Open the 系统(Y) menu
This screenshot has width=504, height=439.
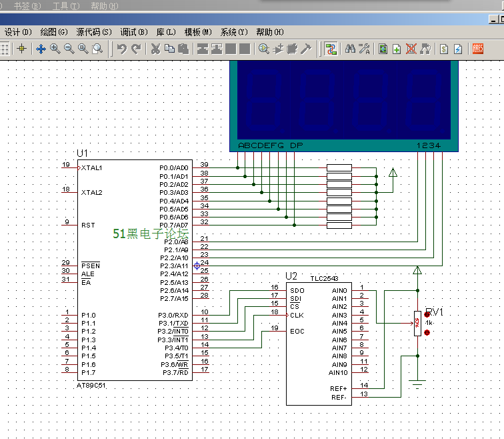pyautogui.click(x=234, y=32)
